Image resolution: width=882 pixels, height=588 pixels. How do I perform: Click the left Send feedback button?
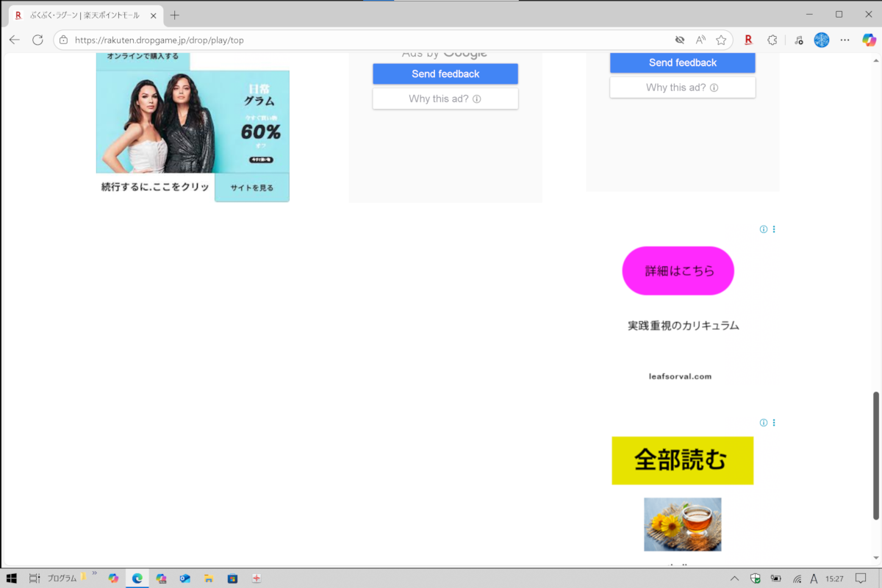[x=445, y=73]
